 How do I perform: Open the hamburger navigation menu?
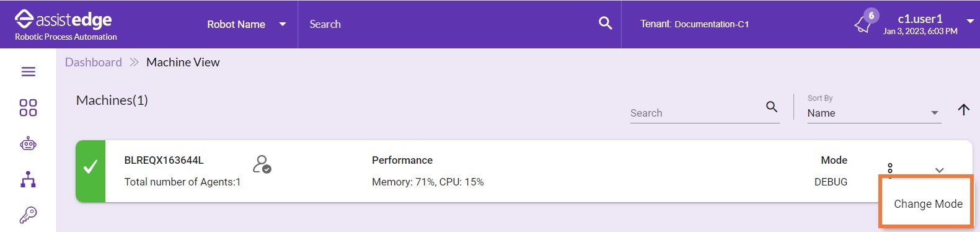(x=29, y=72)
